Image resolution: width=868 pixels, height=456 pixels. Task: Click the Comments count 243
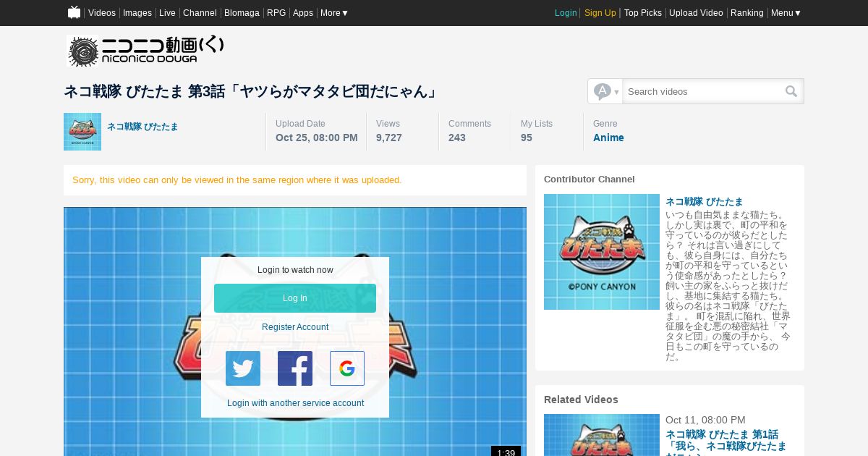tap(457, 138)
